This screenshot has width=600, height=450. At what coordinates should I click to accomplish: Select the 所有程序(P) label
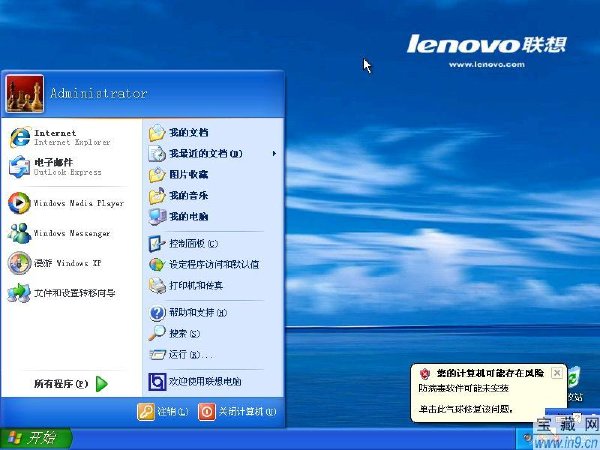tap(61, 384)
